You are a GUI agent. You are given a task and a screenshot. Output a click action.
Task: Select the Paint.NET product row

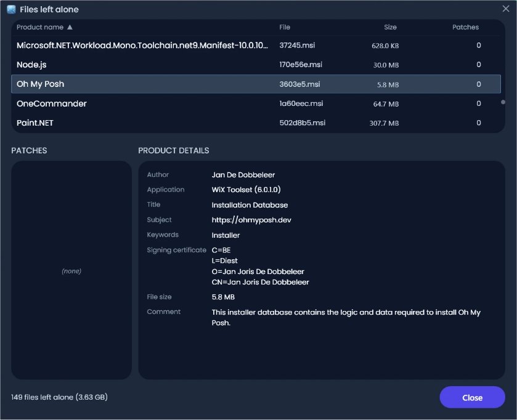point(256,123)
